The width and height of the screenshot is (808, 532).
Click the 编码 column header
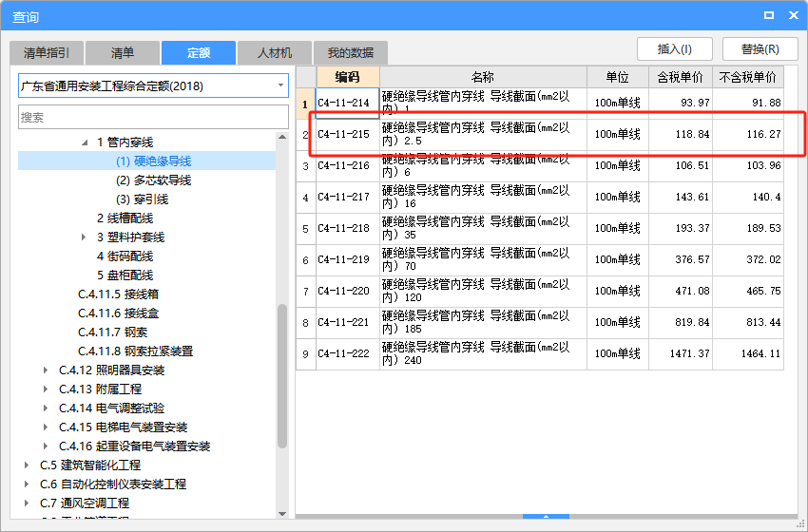click(348, 77)
